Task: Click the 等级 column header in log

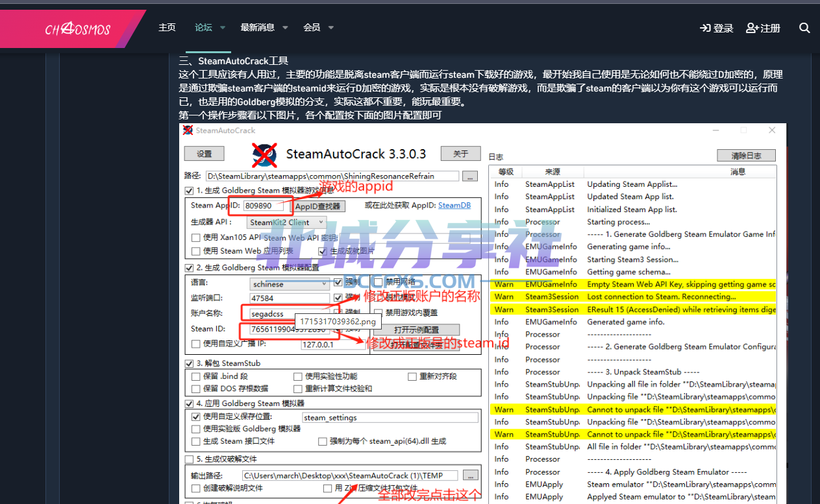Action: [506, 172]
